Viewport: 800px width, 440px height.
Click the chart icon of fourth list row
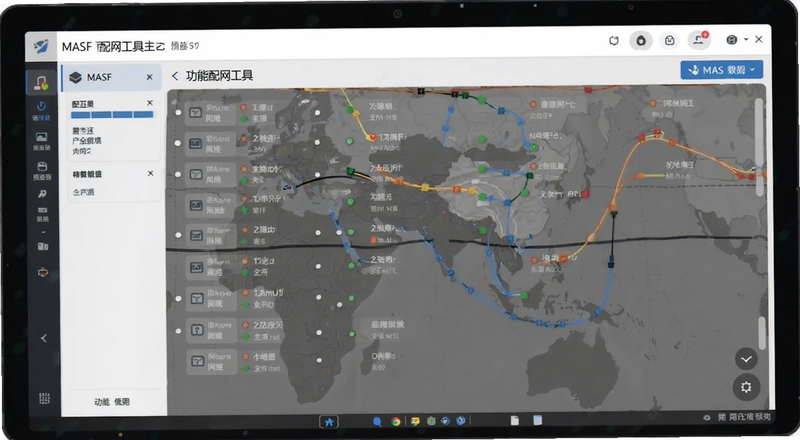196,205
